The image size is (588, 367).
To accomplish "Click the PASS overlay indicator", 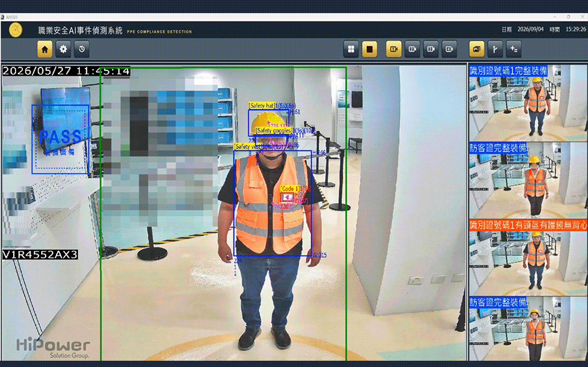I will (60, 139).
